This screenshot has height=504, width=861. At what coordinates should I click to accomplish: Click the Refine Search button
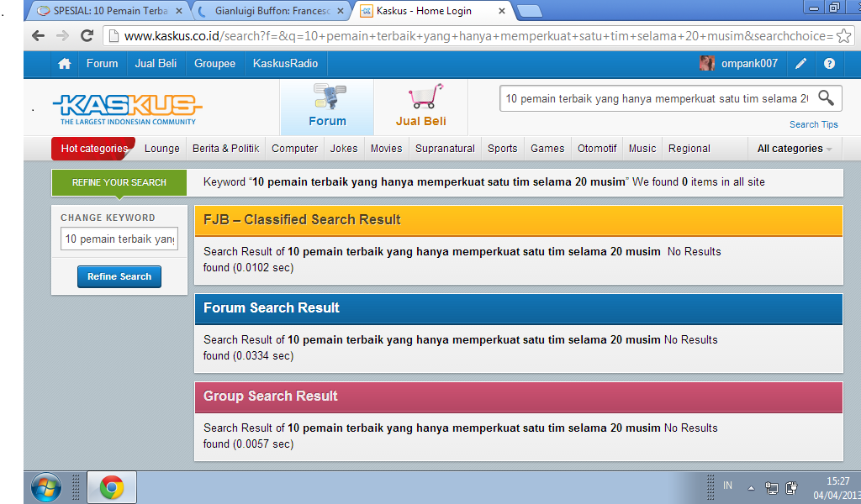(119, 276)
